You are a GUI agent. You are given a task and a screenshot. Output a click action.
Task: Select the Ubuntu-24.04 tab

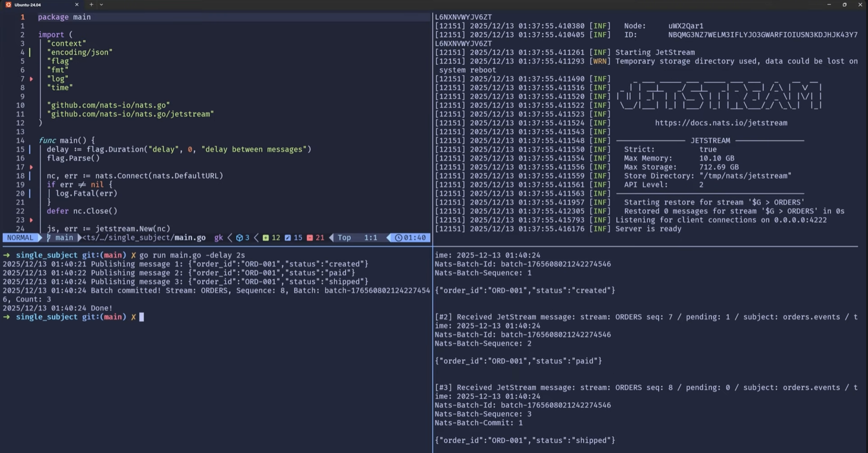[38, 5]
